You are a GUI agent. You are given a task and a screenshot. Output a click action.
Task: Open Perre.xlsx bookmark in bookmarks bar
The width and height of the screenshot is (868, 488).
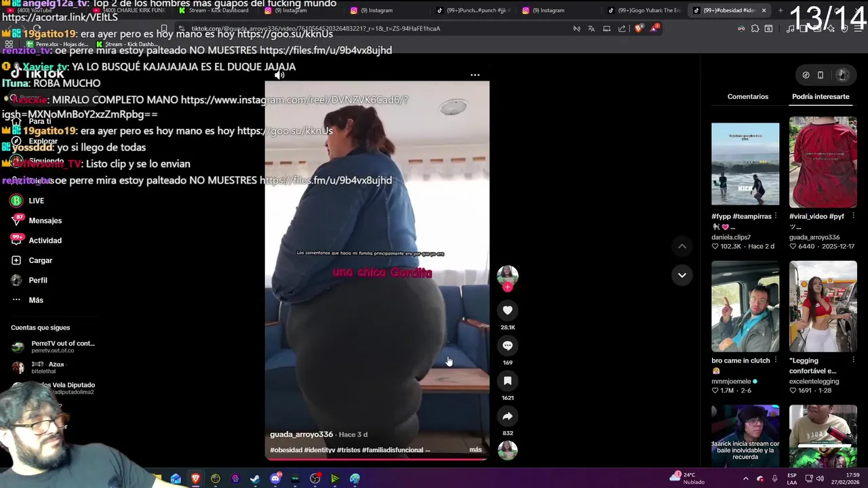click(x=58, y=44)
